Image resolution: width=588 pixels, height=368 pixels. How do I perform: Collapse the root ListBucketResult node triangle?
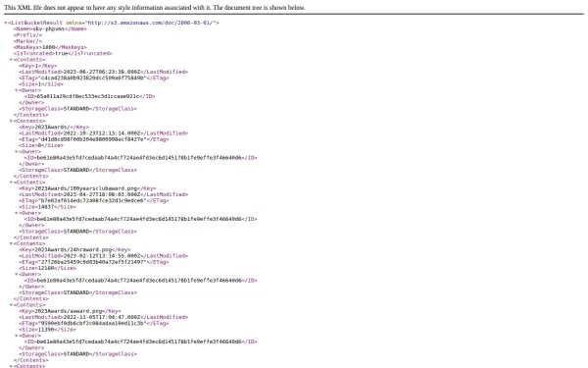tap(6, 23)
